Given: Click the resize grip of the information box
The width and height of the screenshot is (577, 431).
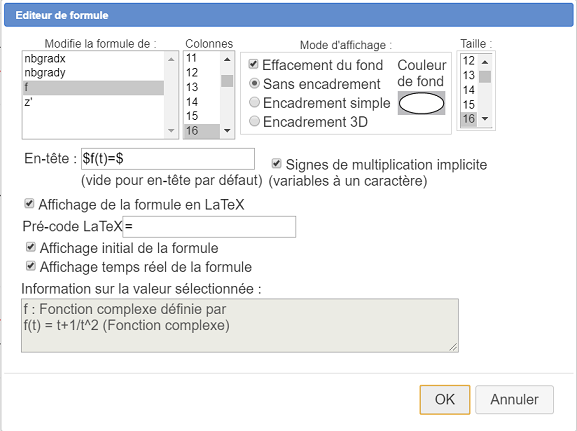Looking at the screenshot, I should click(453, 347).
